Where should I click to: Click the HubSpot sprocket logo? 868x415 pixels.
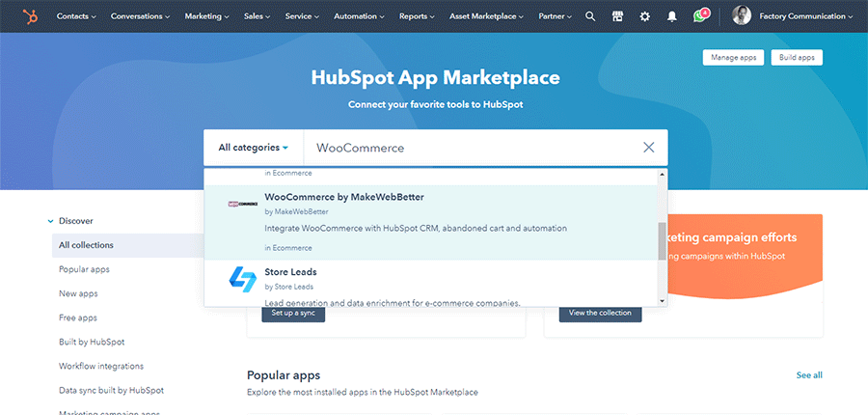point(31,16)
